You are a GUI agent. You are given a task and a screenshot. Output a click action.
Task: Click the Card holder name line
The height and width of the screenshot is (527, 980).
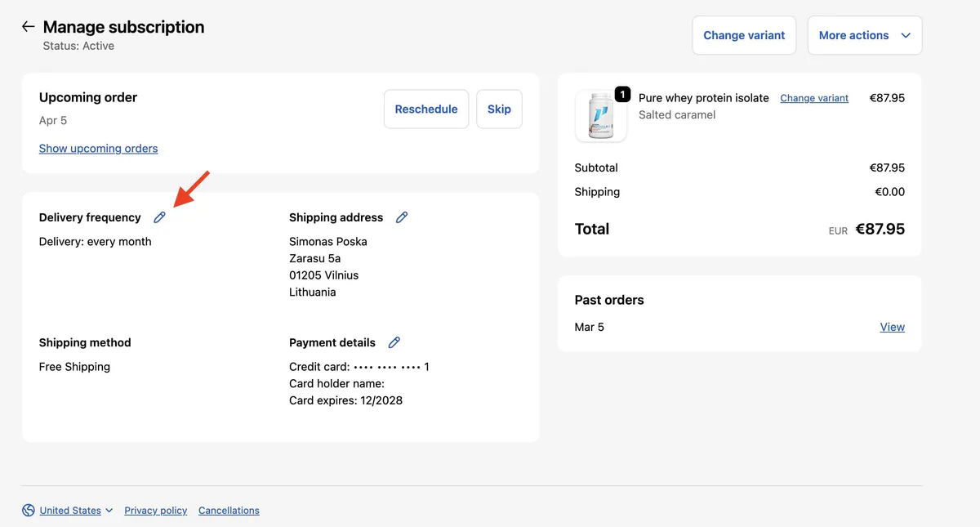pos(336,383)
